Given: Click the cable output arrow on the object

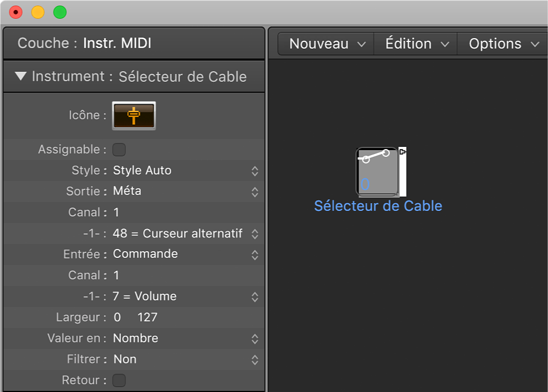Looking at the screenshot, I should point(402,151).
